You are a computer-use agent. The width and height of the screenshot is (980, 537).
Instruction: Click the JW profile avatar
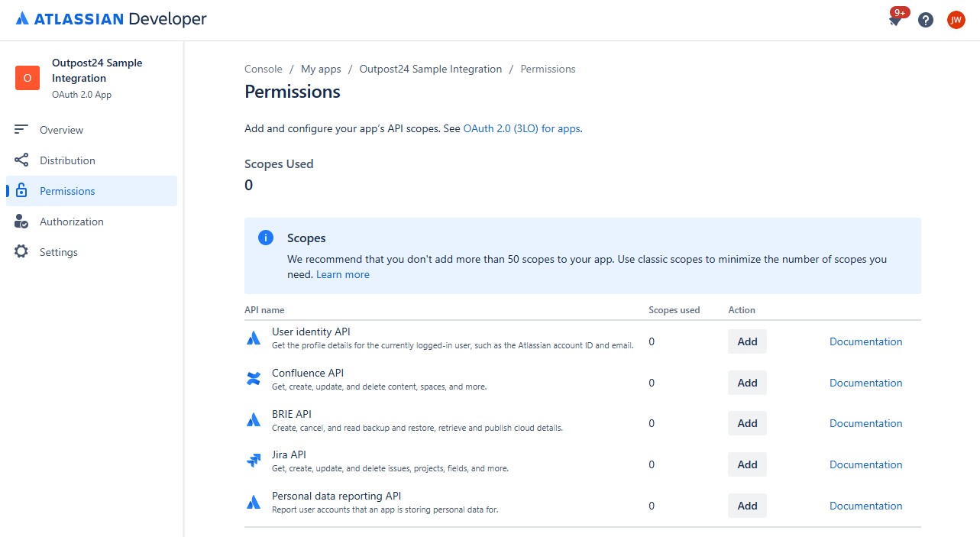tap(956, 20)
